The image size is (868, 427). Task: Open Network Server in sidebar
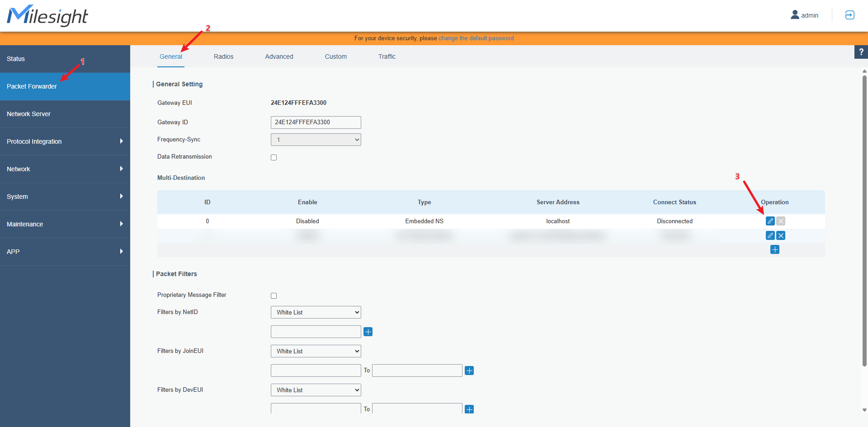coord(65,114)
